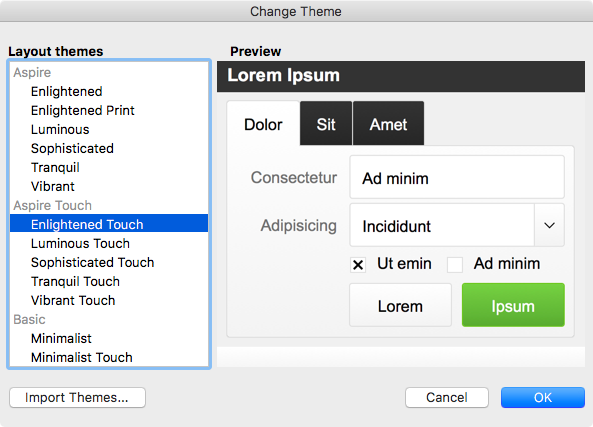Switch to the Sit tab
Screen dimensions: 593x427
pos(326,123)
